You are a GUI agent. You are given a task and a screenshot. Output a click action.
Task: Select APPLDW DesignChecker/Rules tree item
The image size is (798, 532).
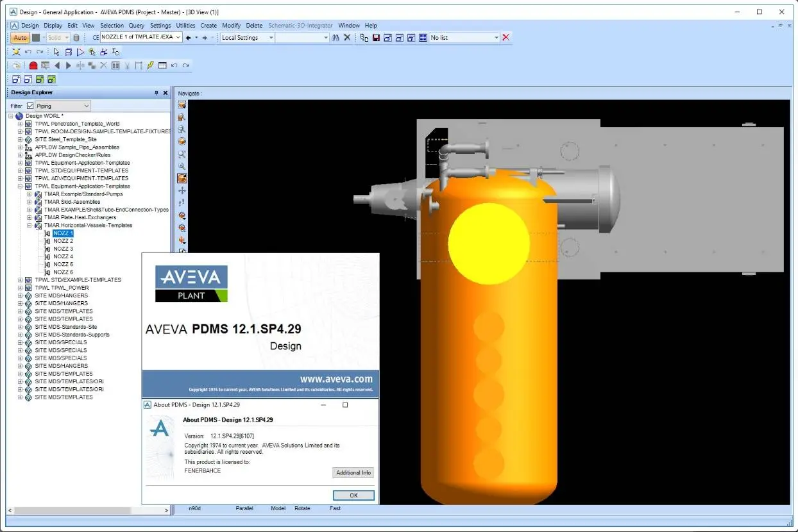tap(72, 155)
